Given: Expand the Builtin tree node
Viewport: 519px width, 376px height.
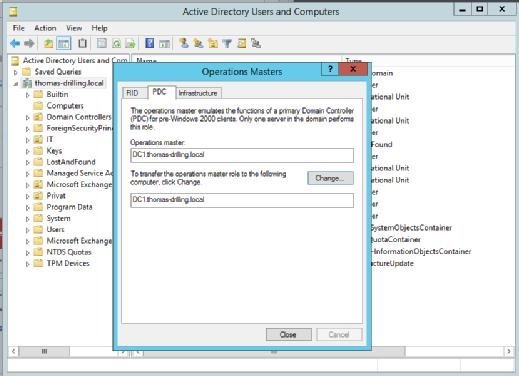Looking at the screenshot, I should pyautogui.click(x=28, y=95).
